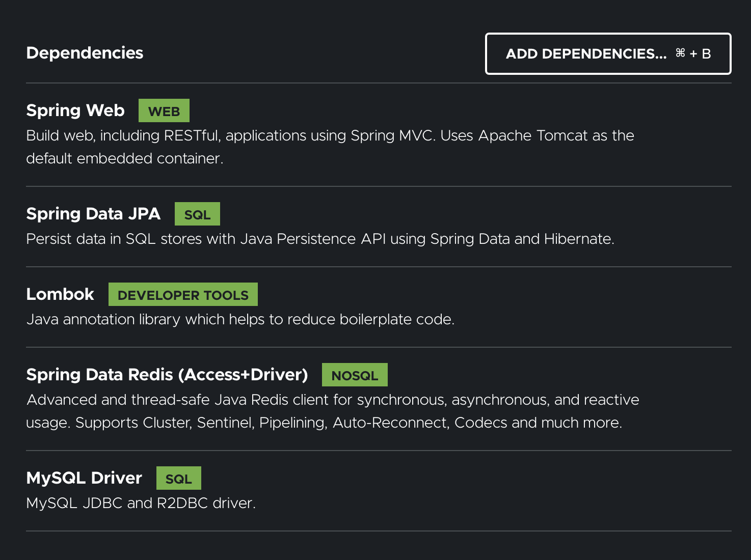Viewport: 751px width, 560px height.
Task: Click the ADD DEPENDENCIES button
Action: coord(608,54)
